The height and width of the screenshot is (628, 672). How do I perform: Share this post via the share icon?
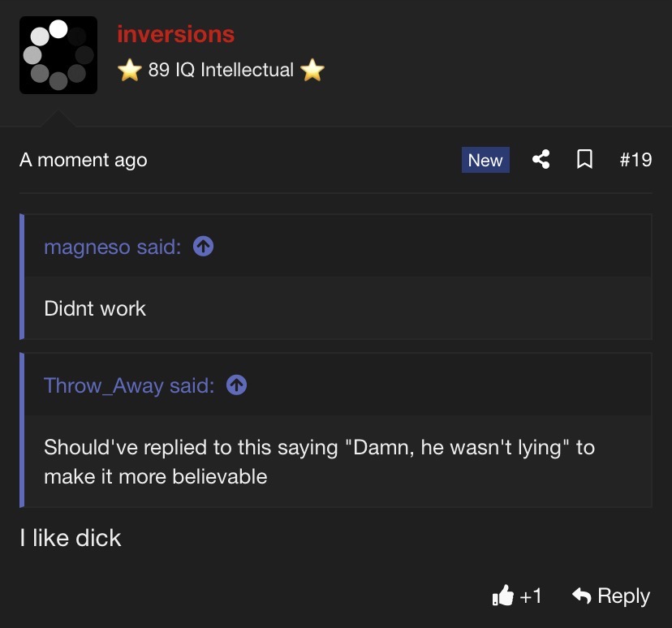coord(541,160)
